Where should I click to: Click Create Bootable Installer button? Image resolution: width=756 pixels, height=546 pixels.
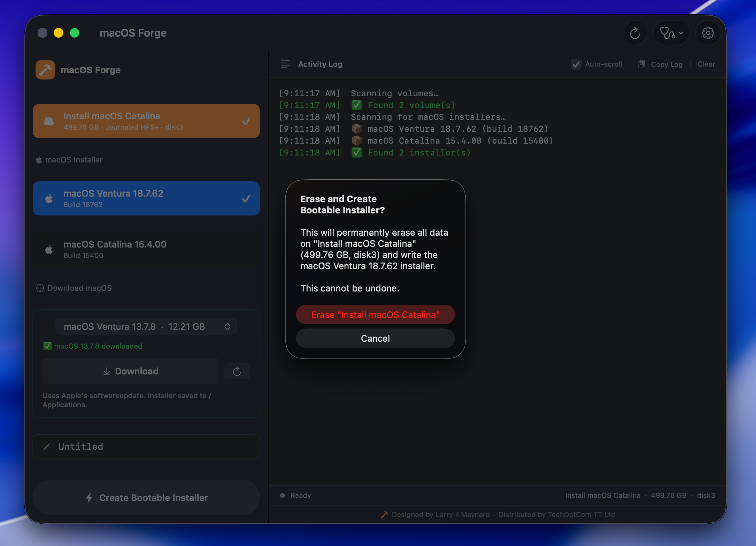[x=146, y=498]
